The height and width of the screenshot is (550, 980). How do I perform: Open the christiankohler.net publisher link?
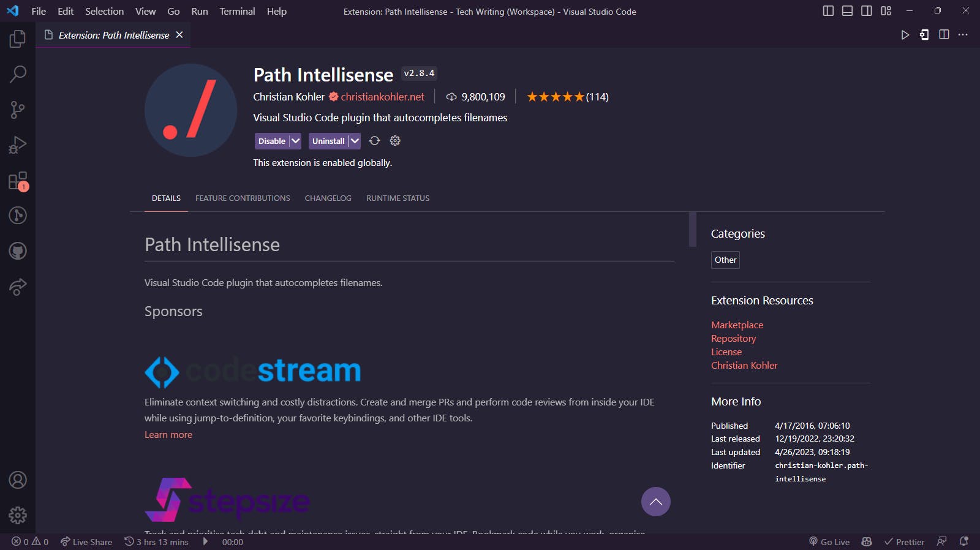tap(382, 97)
